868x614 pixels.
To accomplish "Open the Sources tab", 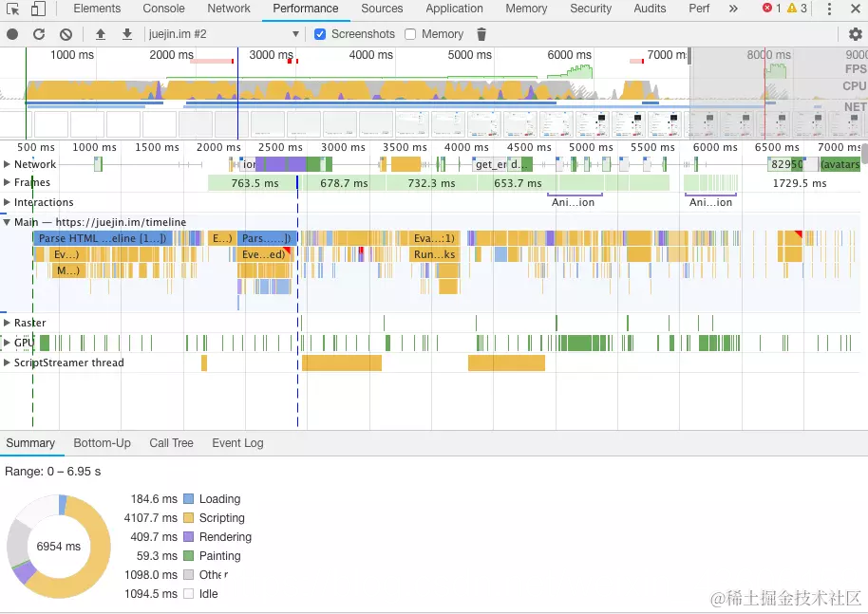I will (382, 9).
